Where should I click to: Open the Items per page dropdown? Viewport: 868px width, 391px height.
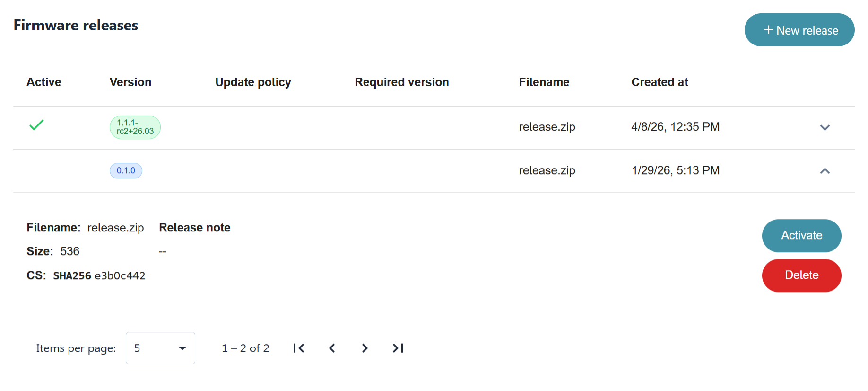(x=160, y=348)
